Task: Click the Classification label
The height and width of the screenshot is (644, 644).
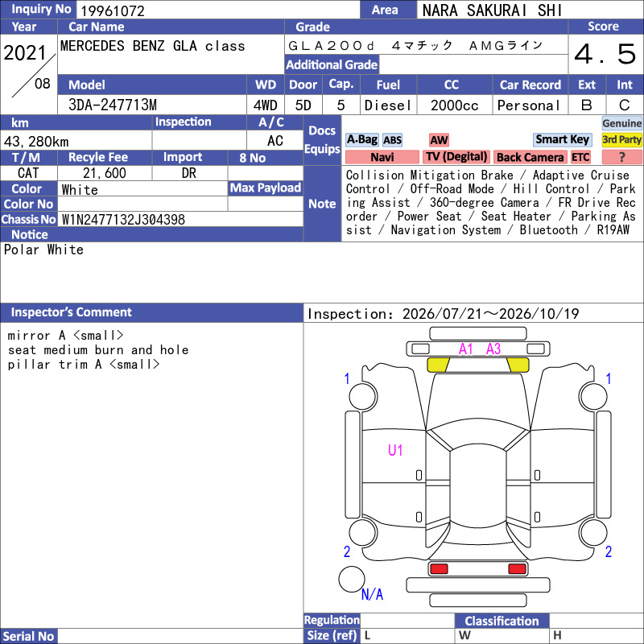Action: (502, 621)
